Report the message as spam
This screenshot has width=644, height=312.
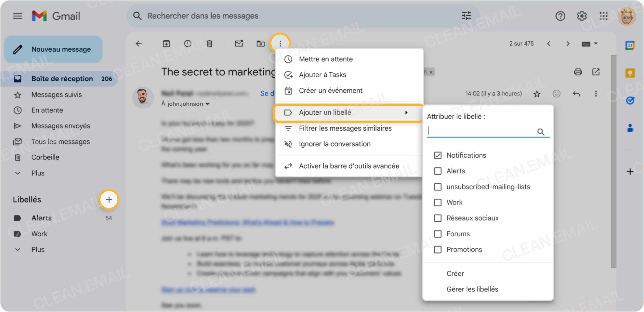[x=188, y=43]
